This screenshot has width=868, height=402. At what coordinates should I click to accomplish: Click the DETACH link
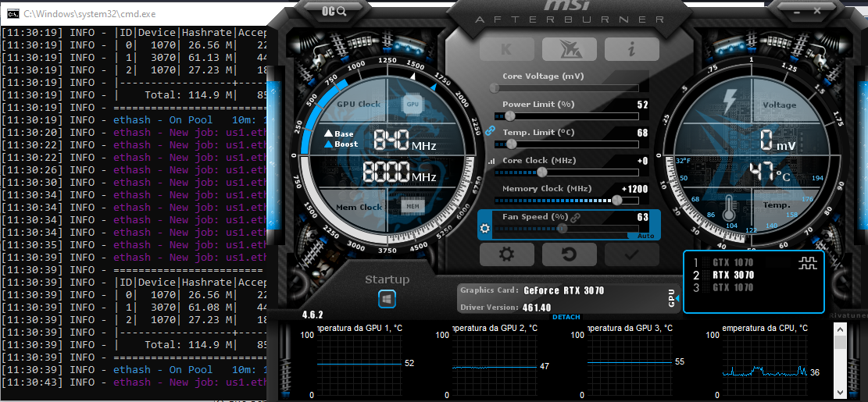click(x=566, y=317)
